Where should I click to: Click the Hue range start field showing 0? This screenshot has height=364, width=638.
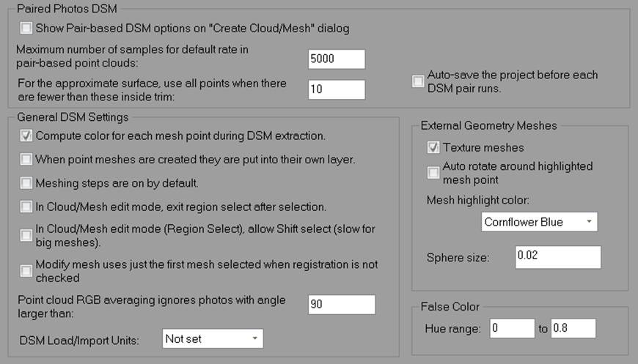click(x=512, y=329)
